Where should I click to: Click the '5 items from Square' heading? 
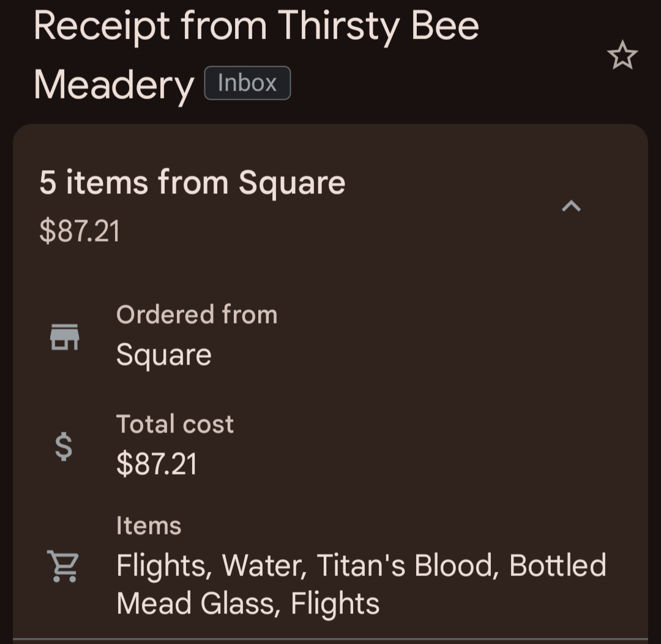coord(192,182)
